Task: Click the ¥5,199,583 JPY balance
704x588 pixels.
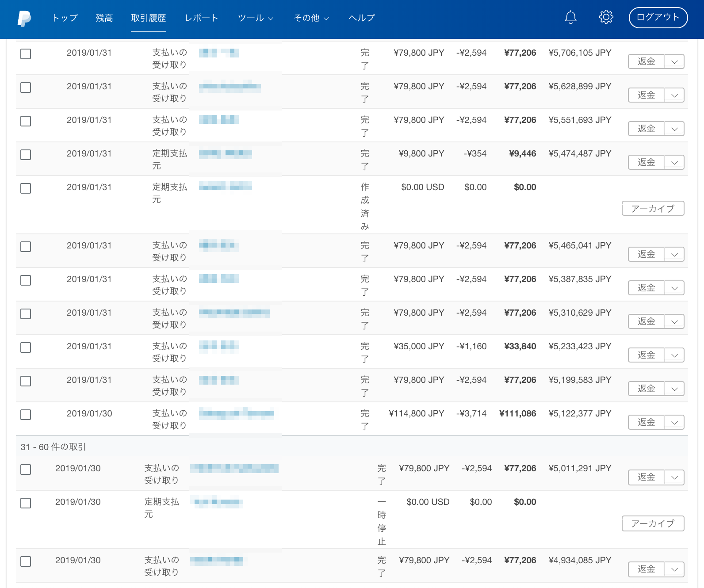Action: click(580, 380)
